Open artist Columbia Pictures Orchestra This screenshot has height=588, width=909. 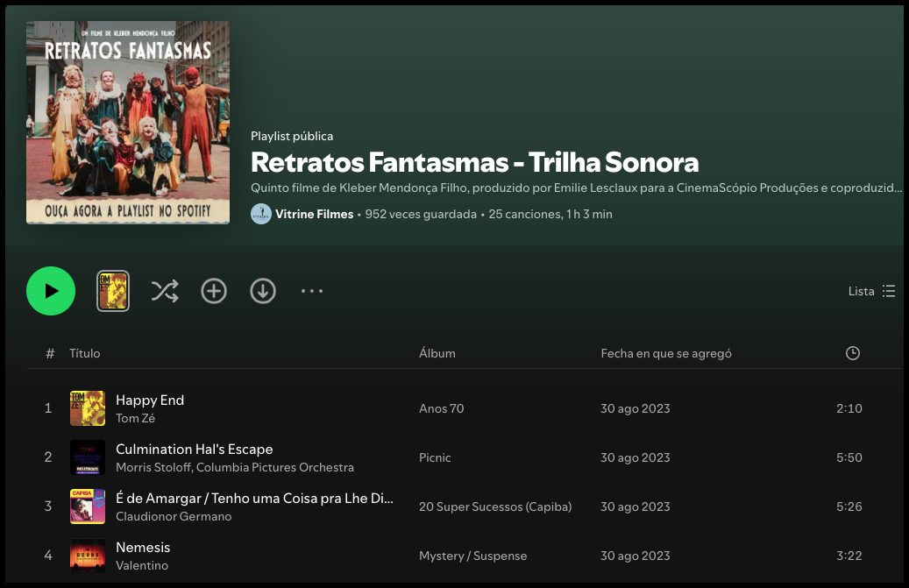(275, 467)
